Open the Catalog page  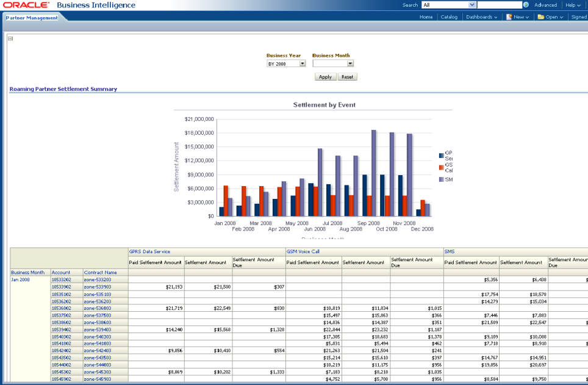[449, 17]
